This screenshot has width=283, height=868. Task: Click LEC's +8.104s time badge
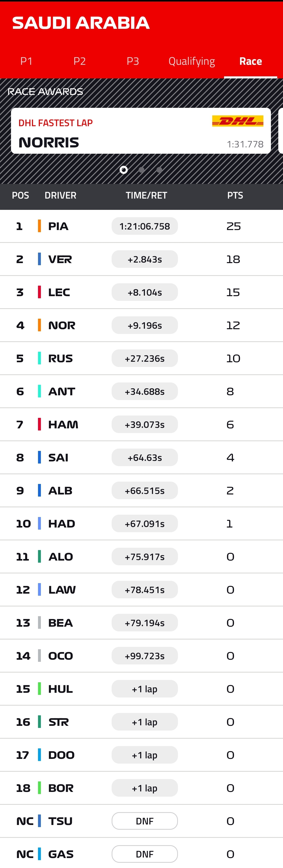pyautogui.click(x=145, y=292)
